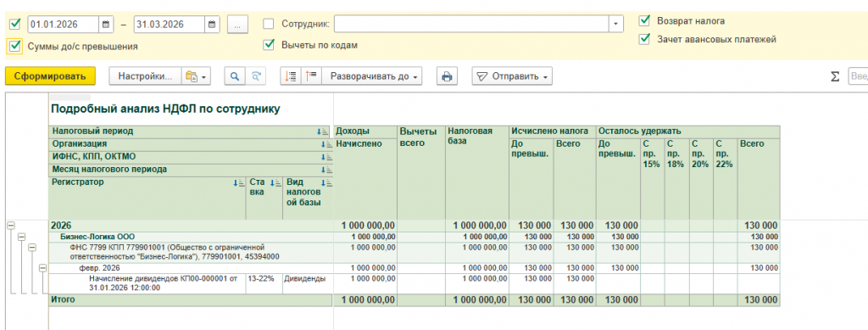Viewport: 868px width, 330px height.
Task: Click the Доходы column header
Action: pos(365,131)
